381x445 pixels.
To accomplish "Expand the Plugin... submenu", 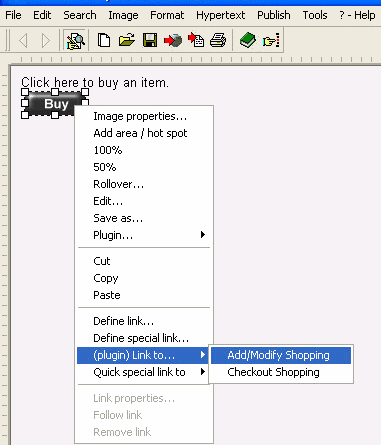I will tap(143, 235).
